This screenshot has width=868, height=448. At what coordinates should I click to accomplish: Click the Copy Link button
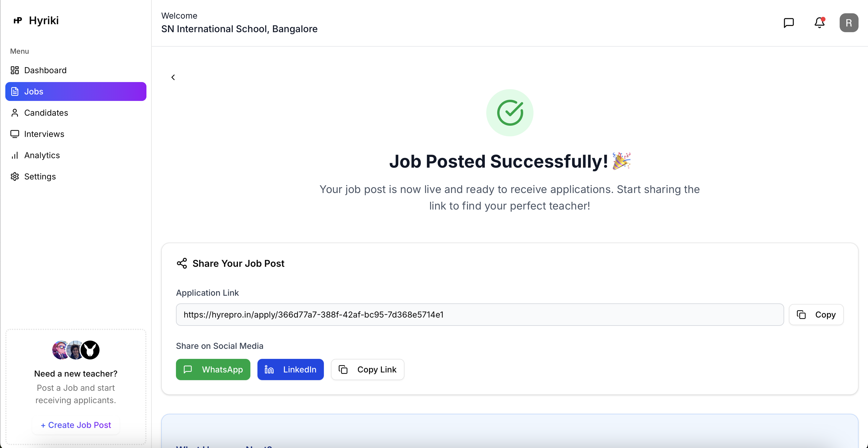coord(367,369)
